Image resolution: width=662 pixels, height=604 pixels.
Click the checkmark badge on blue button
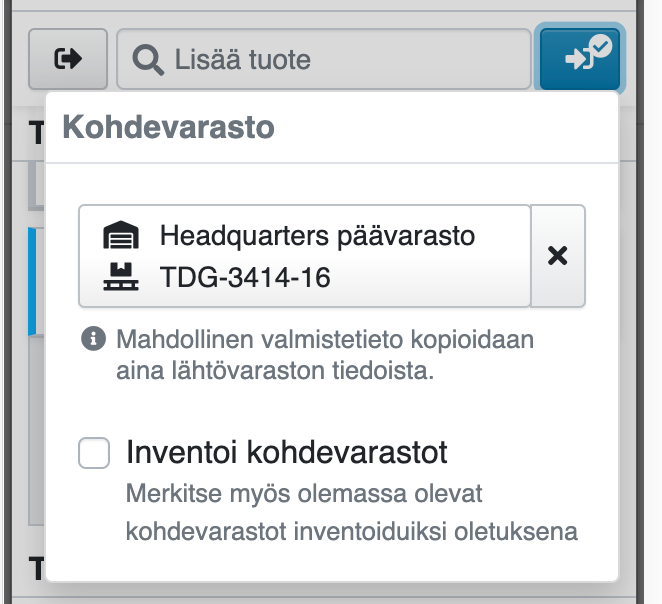600,45
